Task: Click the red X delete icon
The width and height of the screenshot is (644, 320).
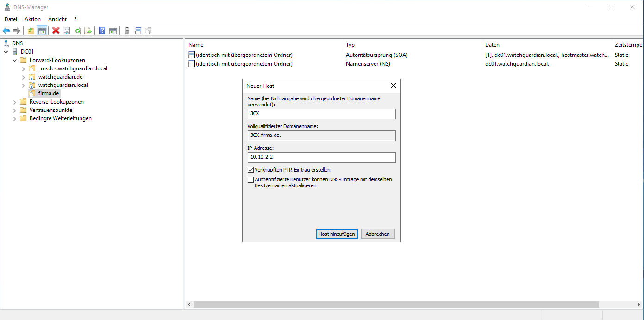Action: coord(56,31)
